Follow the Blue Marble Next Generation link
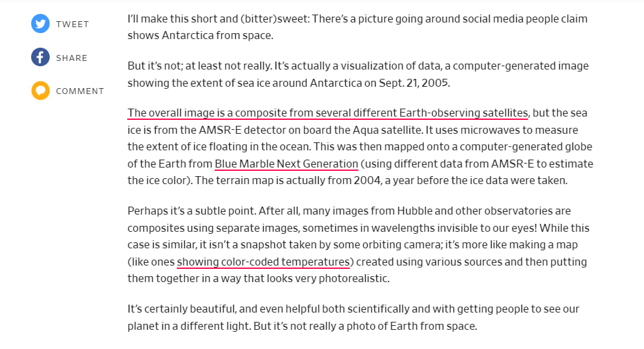 pos(286,164)
